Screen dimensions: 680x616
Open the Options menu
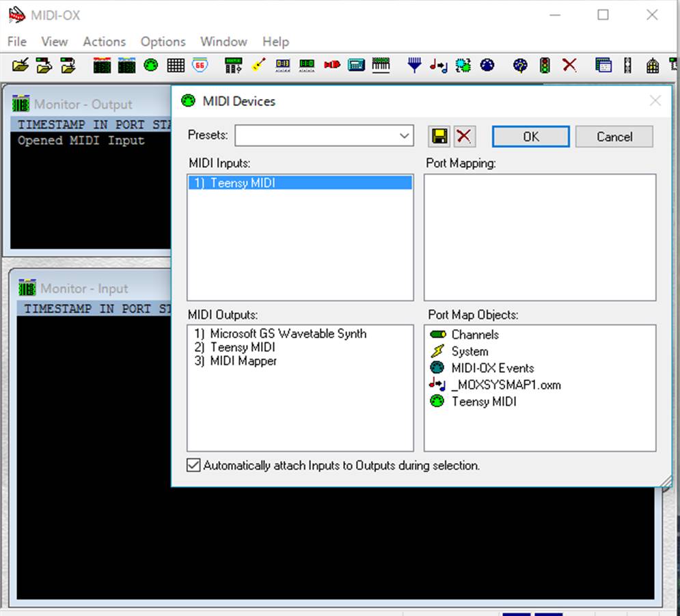click(163, 42)
